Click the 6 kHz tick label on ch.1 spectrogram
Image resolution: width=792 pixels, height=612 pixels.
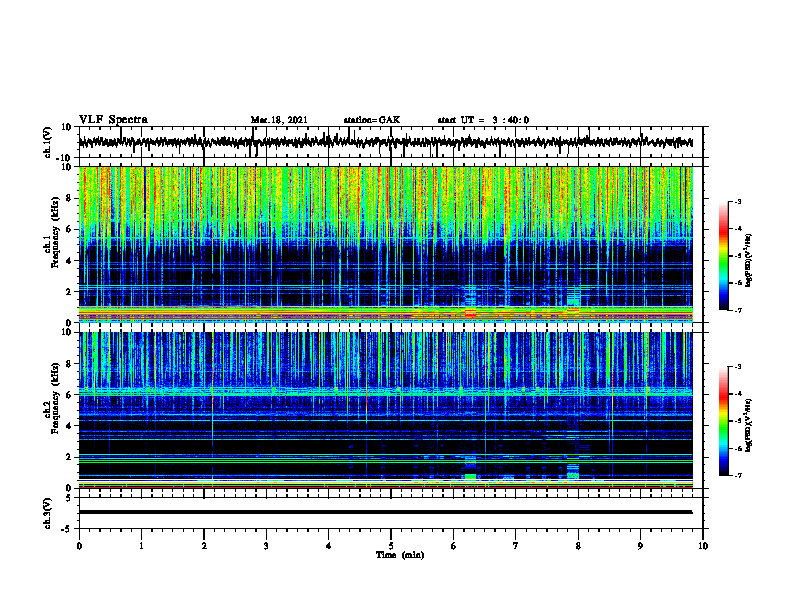click(69, 230)
